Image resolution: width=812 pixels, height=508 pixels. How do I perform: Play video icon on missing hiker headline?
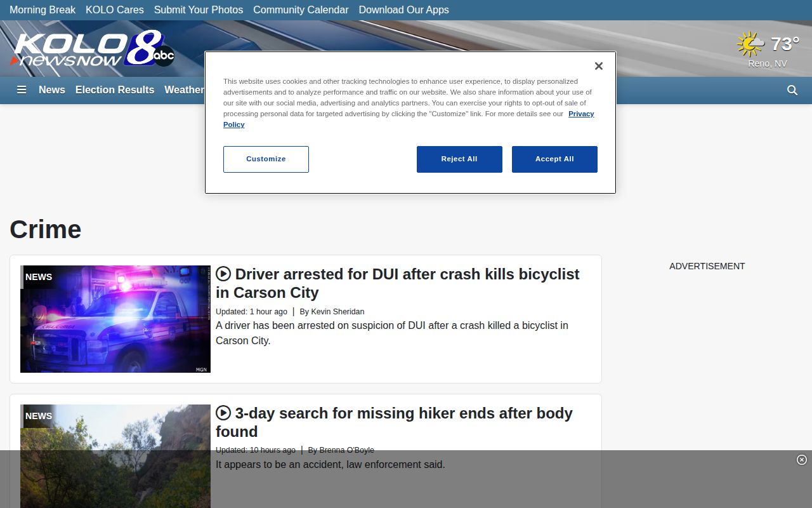tap(223, 413)
